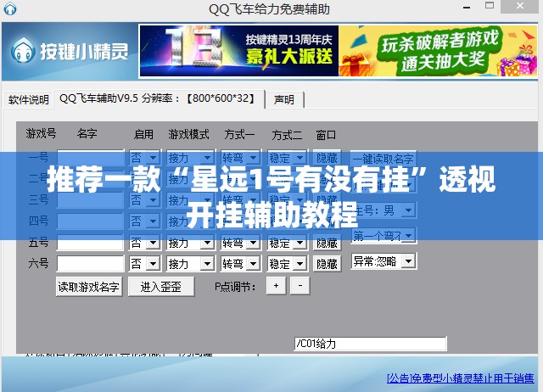This screenshot has width=543, height=392.
Task: Increase P点调节 with the plus button
Action: point(276,286)
